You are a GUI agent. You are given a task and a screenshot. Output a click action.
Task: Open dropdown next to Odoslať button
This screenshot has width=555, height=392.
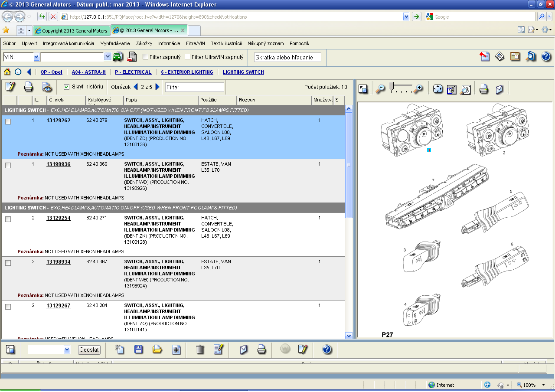click(67, 350)
